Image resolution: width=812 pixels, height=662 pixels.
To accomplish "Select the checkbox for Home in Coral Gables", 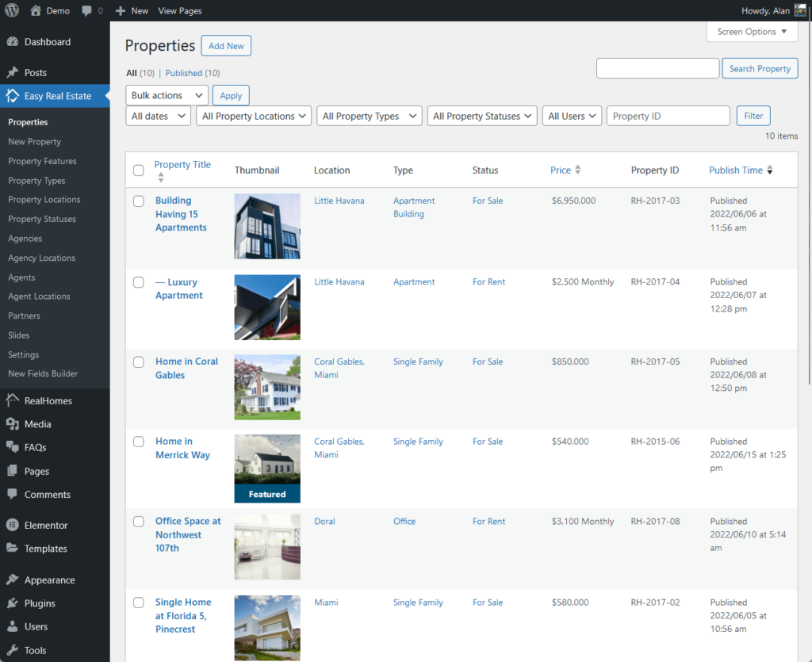I will 138,362.
